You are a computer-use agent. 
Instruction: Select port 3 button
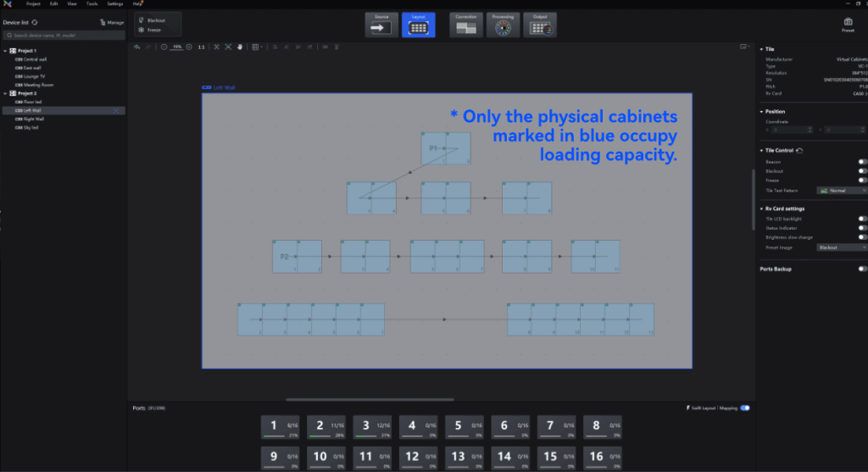click(373, 427)
